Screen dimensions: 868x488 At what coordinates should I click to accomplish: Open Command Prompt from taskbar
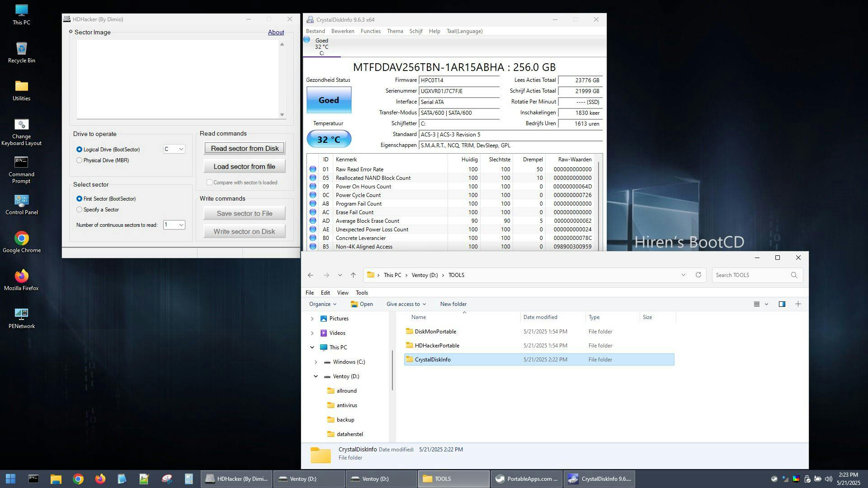pyautogui.click(x=33, y=479)
